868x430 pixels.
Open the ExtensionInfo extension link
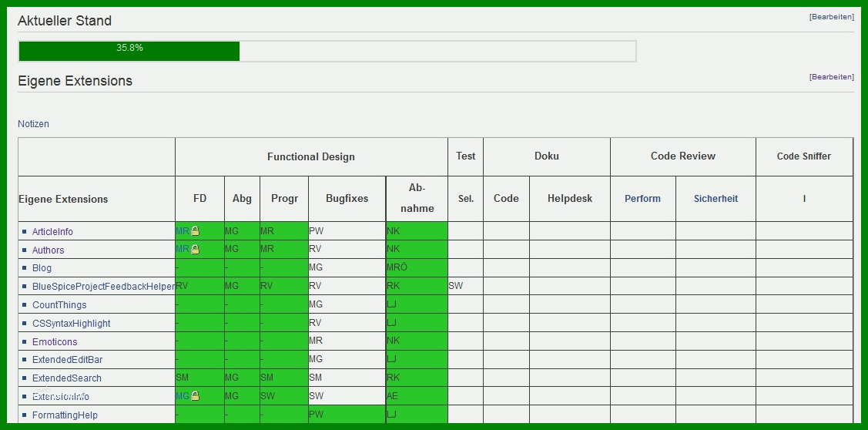pos(61,397)
